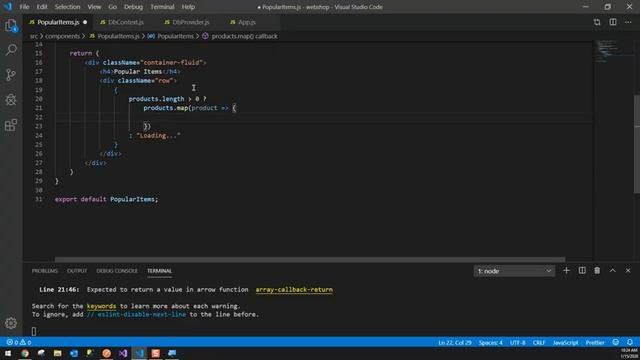This screenshot has width=640, height=360.
Task: Click the editor horizontal scrollbar
Action: pos(310,260)
